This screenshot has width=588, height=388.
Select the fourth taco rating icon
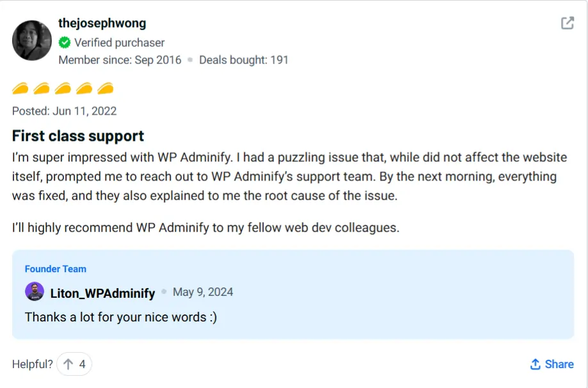(85, 88)
